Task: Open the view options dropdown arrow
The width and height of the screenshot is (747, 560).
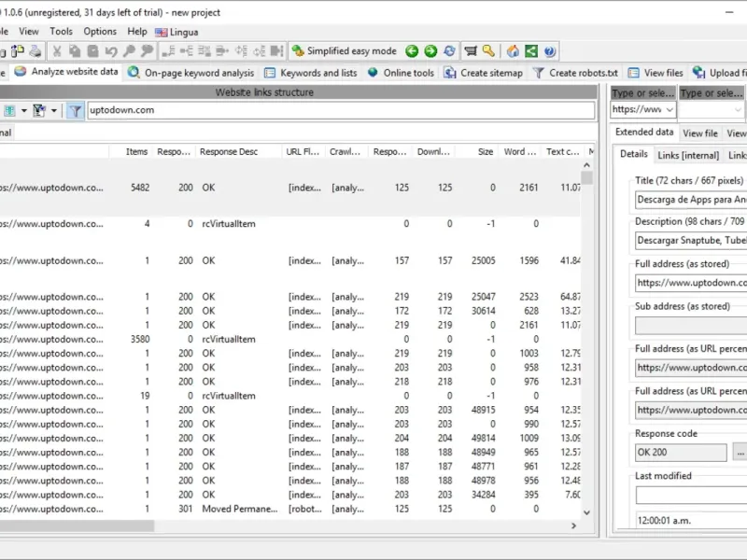Action: click(24, 111)
